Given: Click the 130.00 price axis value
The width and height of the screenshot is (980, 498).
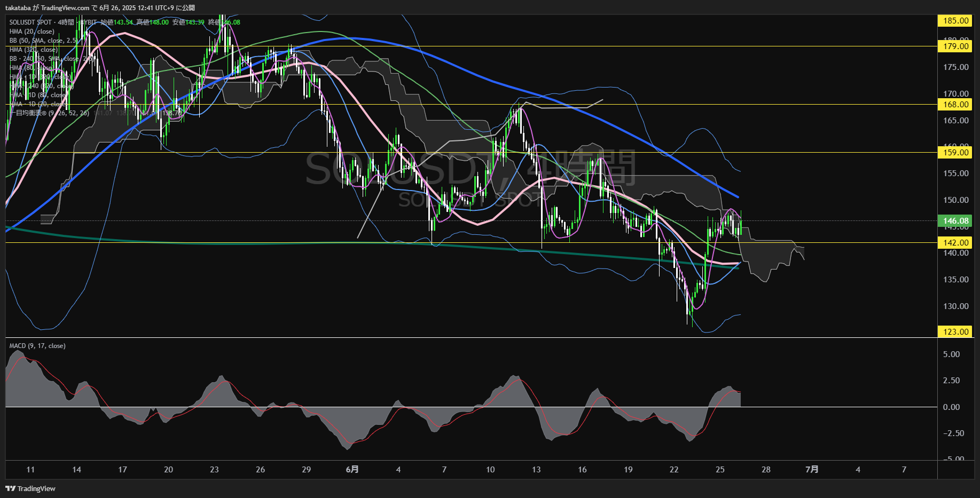Looking at the screenshot, I should pos(956,306).
